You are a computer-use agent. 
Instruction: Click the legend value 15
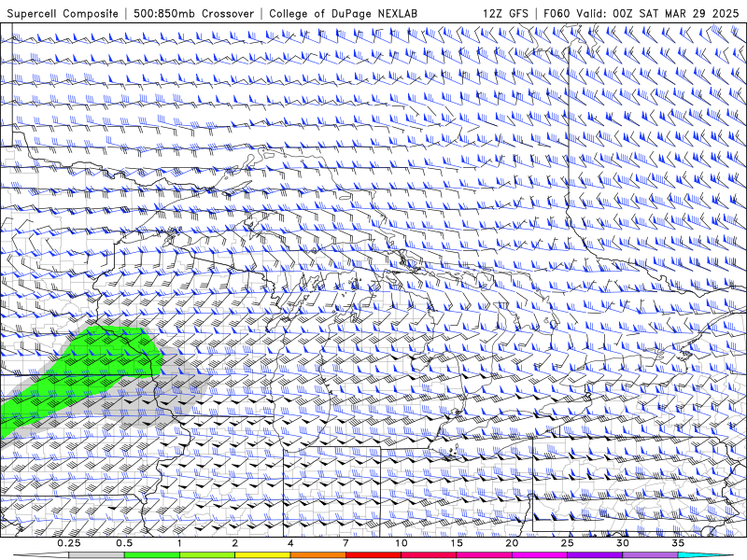[457, 543]
